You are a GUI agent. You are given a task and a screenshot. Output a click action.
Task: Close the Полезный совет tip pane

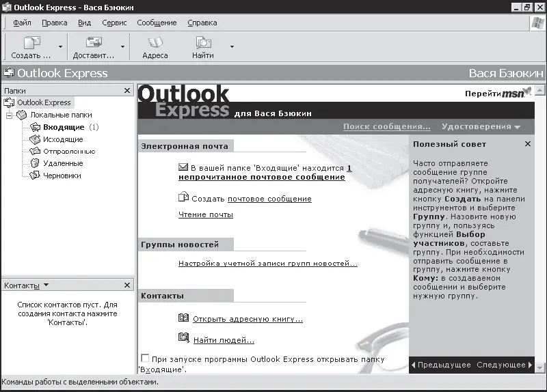pyautogui.click(x=527, y=144)
